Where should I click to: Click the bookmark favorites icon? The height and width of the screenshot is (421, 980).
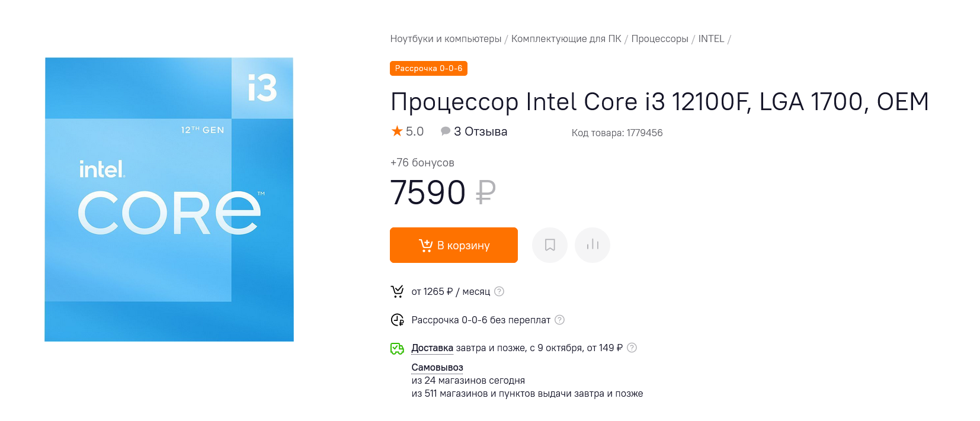pos(550,245)
